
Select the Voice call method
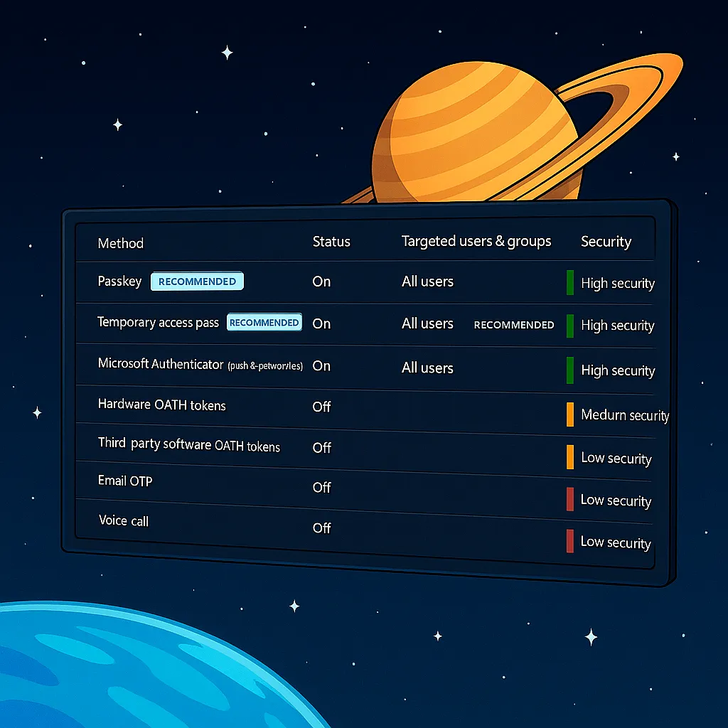tap(124, 521)
